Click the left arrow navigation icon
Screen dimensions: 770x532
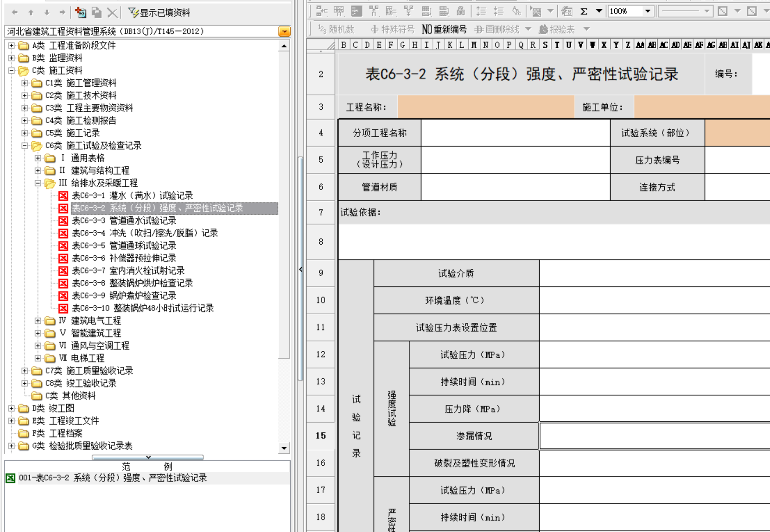point(15,13)
